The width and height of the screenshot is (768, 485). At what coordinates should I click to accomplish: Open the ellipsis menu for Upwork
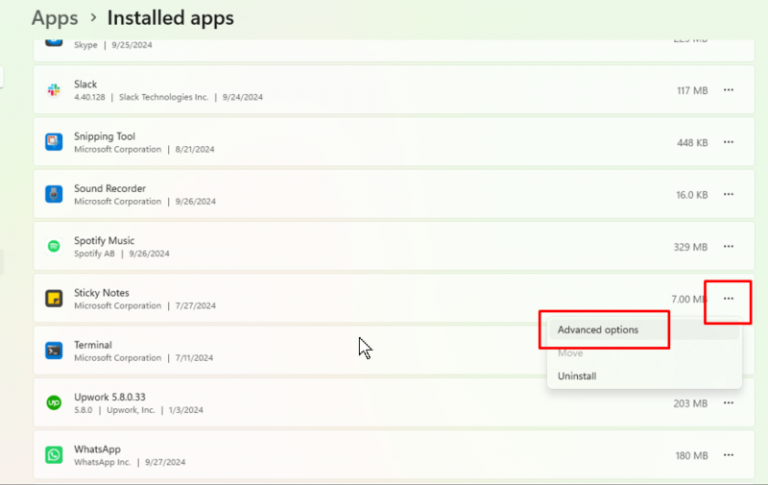[x=728, y=402]
